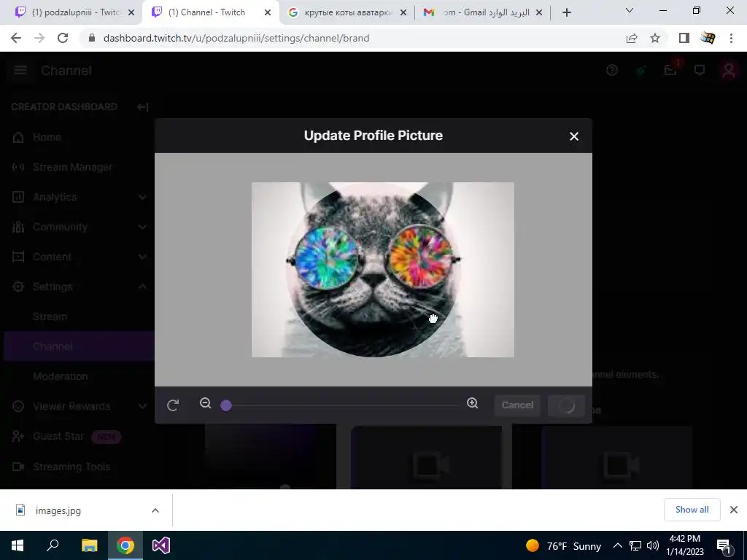Close the Update Profile Picture dialog
The image size is (747, 560).
click(x=573, y=136)
